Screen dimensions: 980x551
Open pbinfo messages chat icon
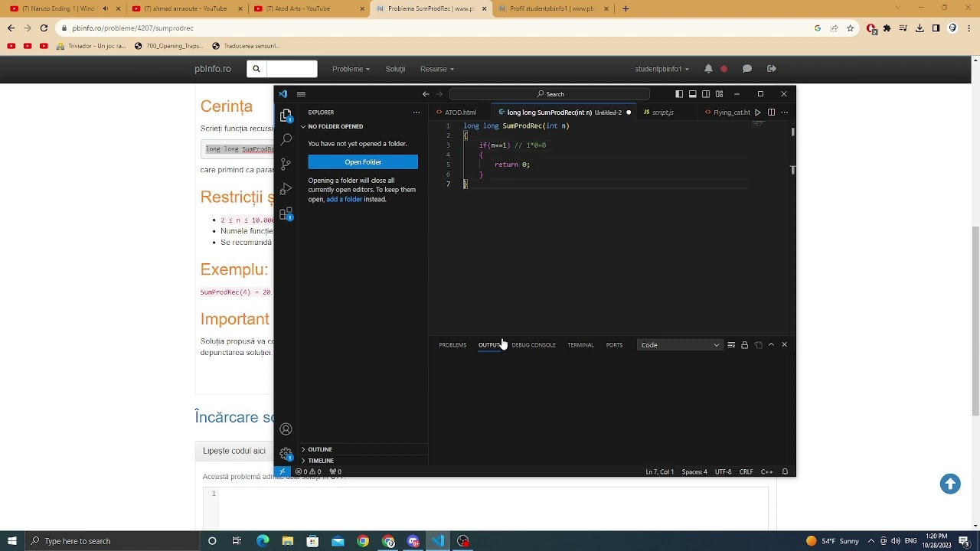pos(747,69)
